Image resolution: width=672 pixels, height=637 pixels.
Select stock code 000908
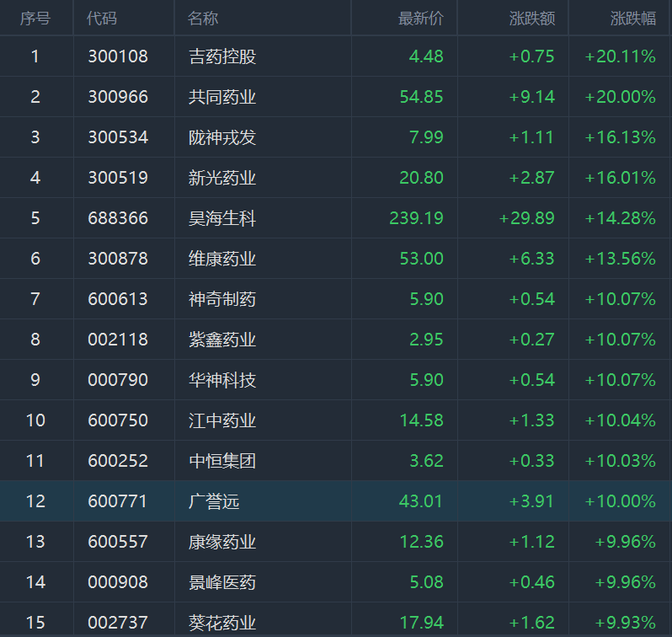pos(118,582)
